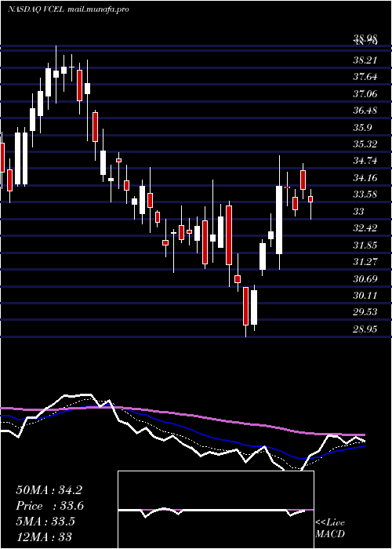Click the mail.munafa.pro watermark text
Screen dimensions: 392x549
pyautogui.click(x=98, y=9)
